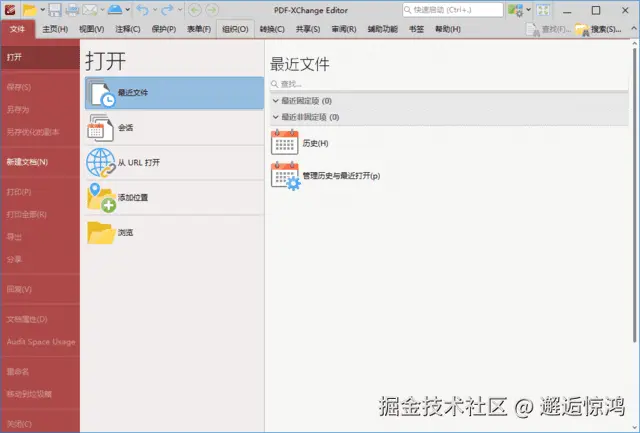Image resolution: width=640 pixels, height=433 pixels.
Task: Click the open folder icon in quick toolbar
Action: point(30,10)
